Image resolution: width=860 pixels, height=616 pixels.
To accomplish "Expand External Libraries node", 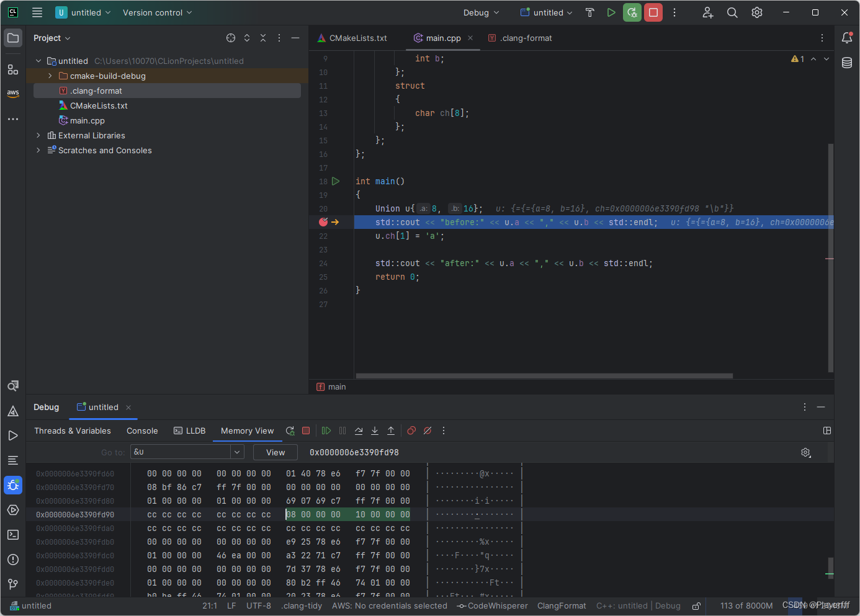I will pyautogui.click(x=38, y=135).
